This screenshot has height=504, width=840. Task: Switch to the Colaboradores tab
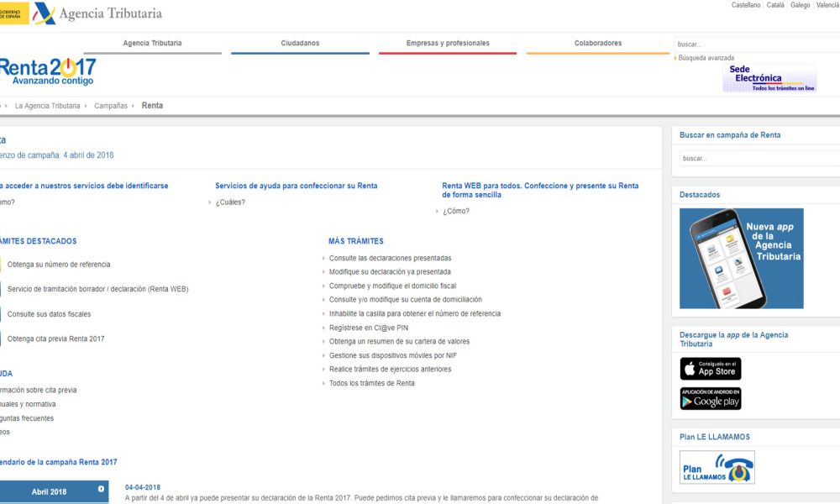click(x=598, y=44)
